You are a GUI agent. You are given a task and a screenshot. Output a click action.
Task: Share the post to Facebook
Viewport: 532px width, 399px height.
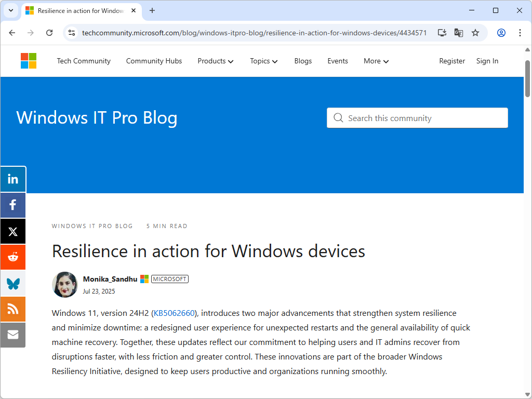(x=12, y=205)
